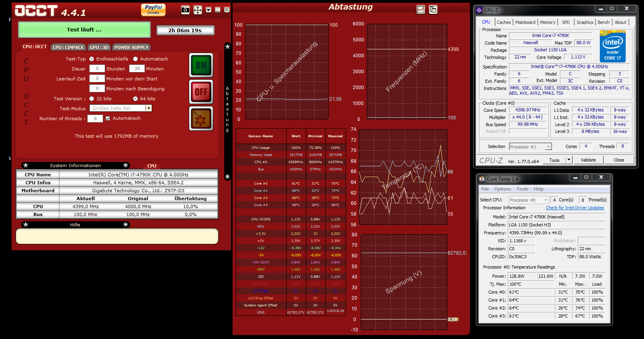Image resolution: width=644 pixels, height=339 pixels.
Task: Click the Intel Core i7 logo in CPU-Z
Action: click(613, 47)
